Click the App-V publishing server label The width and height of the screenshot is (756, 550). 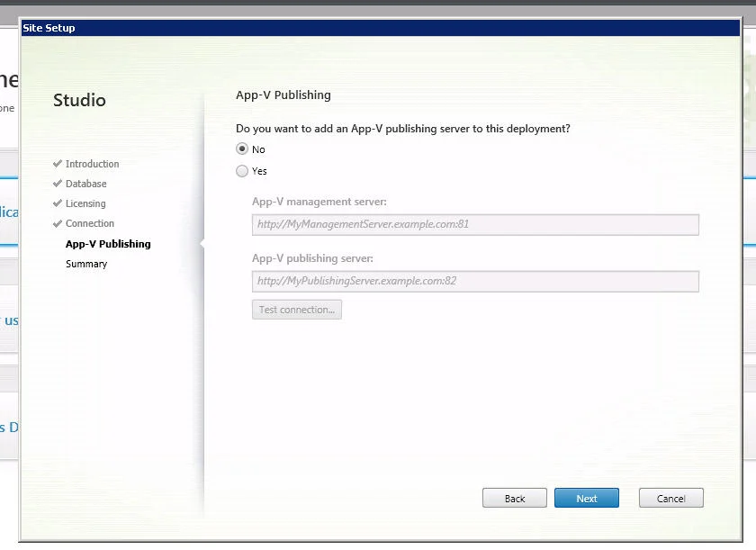tap(312, 258)
